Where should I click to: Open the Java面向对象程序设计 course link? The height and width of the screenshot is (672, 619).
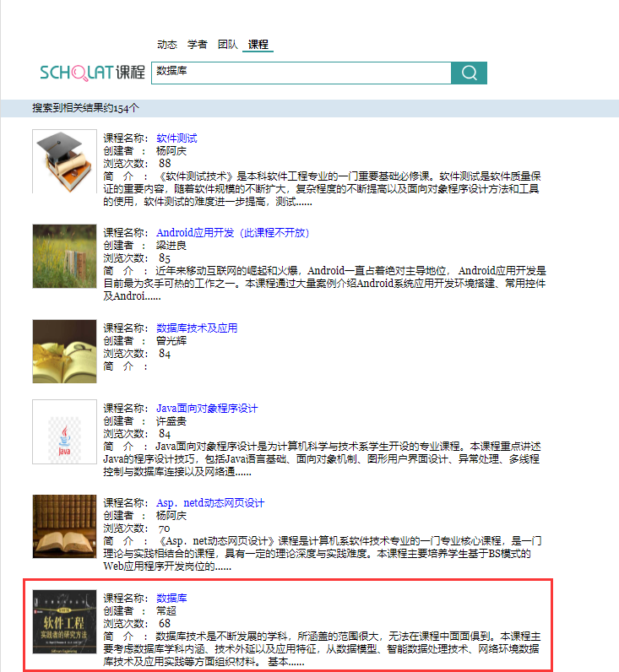[x=207, y=409]
